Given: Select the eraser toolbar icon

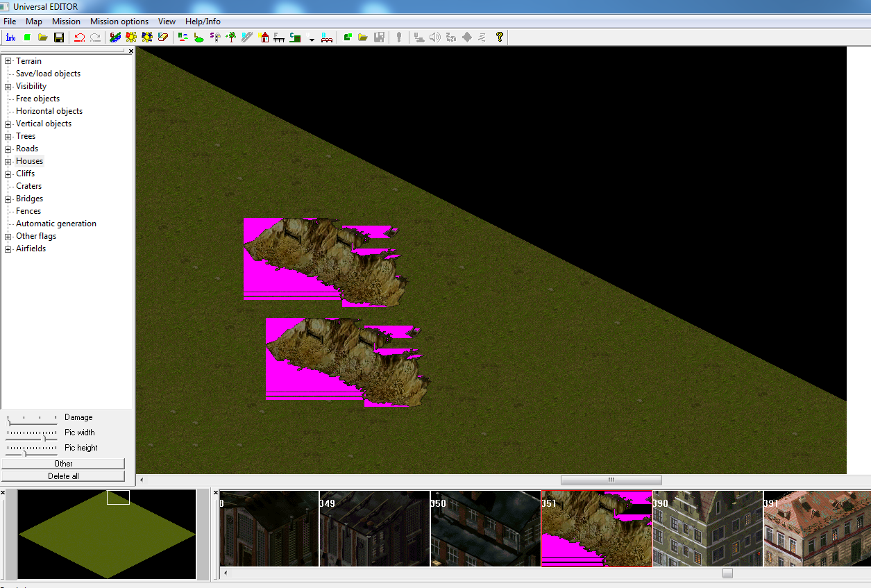Looking at the screenshot, I should [x=163, y=37].
